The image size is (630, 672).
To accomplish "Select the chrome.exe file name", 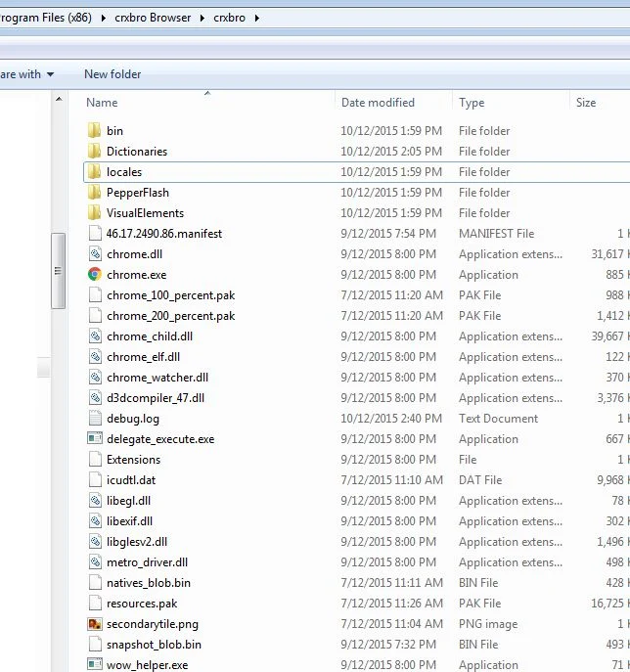I will [137, 275].
